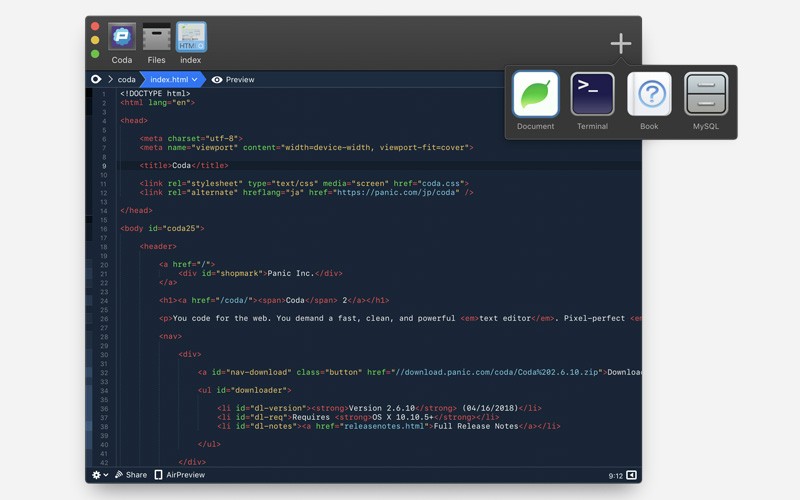Click the </ul> closing tag
This screenshot has height=500, width=800.
[209, 444]
